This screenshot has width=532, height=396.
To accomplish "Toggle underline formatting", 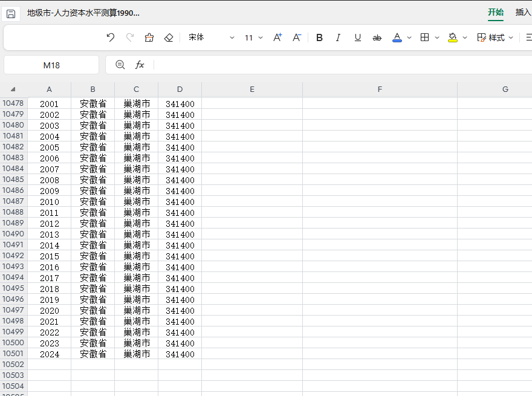I will tap(358, 37).
